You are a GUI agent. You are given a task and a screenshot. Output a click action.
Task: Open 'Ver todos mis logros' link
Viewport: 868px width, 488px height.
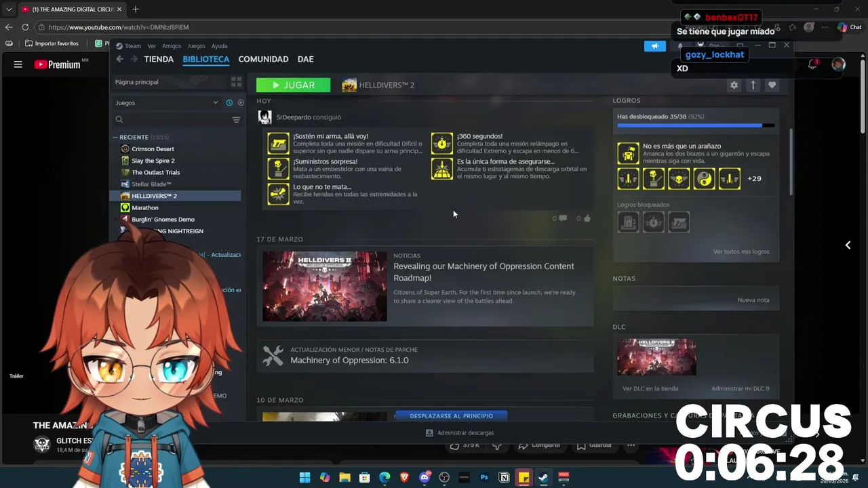pos(741,251)
